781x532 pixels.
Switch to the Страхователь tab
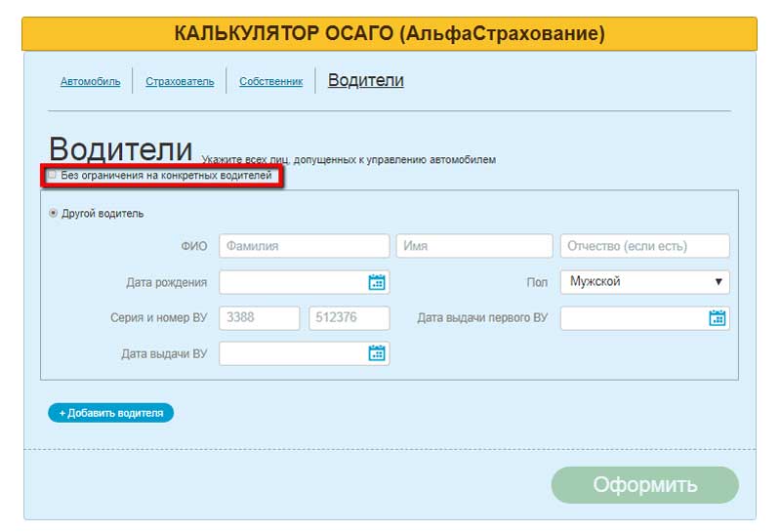(x=180, y=81)
